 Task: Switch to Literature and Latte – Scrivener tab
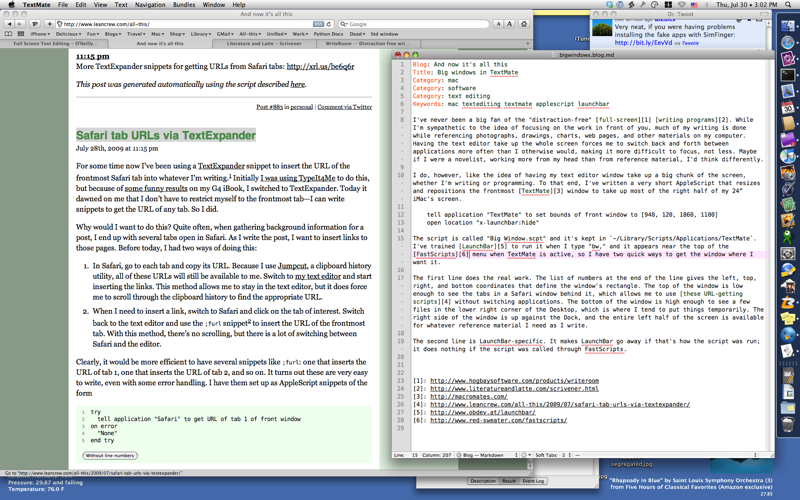pos(264,43)
